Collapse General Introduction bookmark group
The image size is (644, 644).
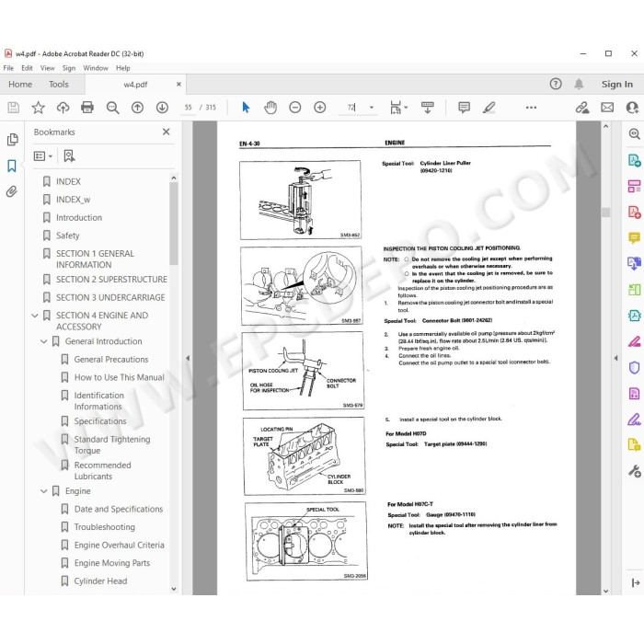point(44,341)
